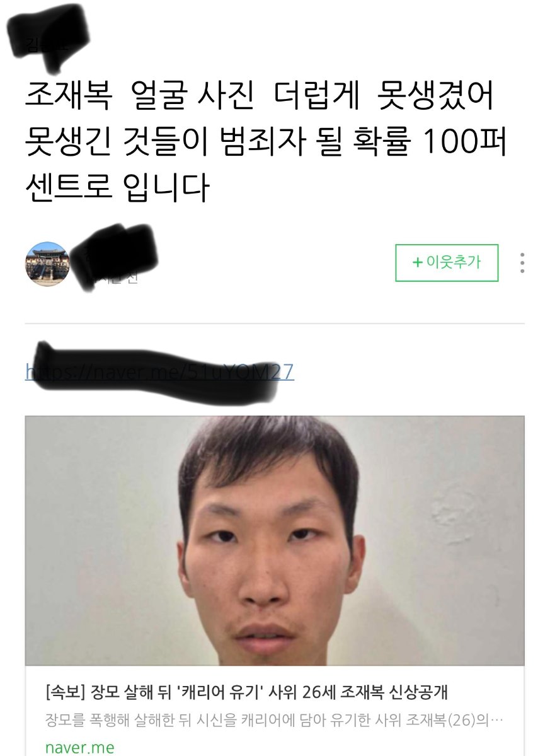Open the shortened naver.me URL link
The height and width of the screenshot is (756, 550).
pos(159,372)
